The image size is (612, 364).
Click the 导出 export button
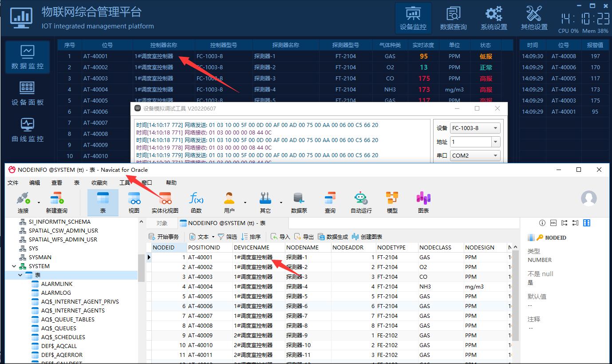click(x=304, y=237)
